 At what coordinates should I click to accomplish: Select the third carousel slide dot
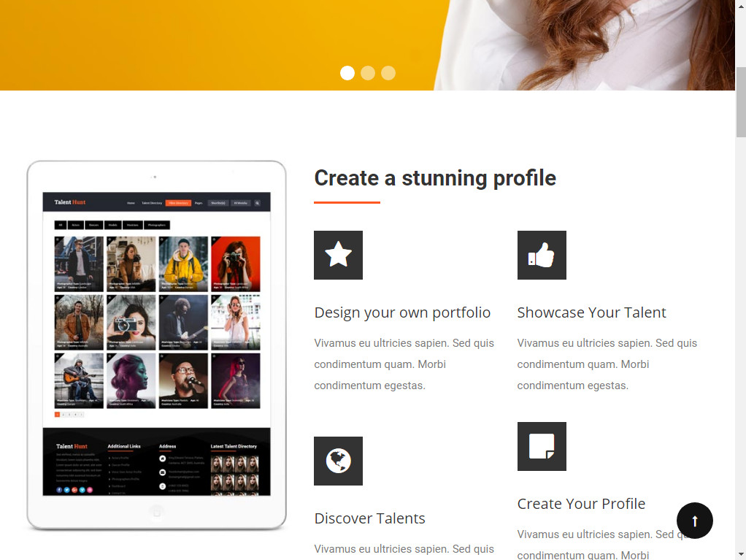click(x=388, y=73)
